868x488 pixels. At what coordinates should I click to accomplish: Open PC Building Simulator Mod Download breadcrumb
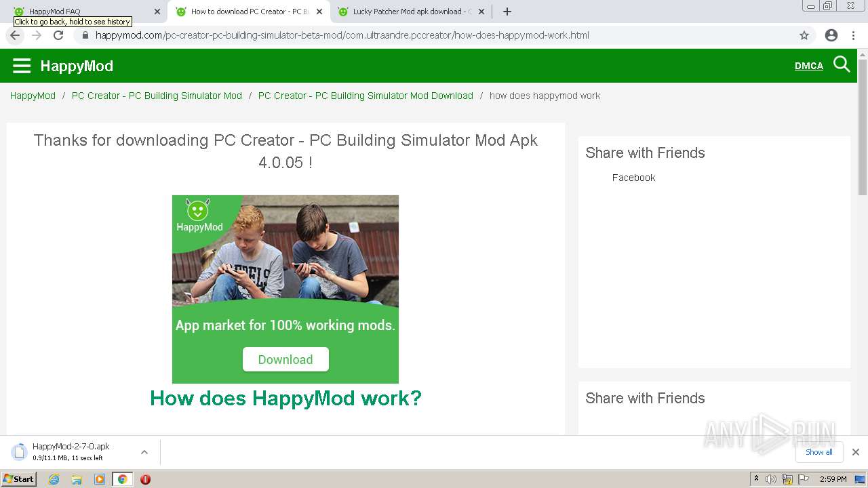[x=366, y=96]
